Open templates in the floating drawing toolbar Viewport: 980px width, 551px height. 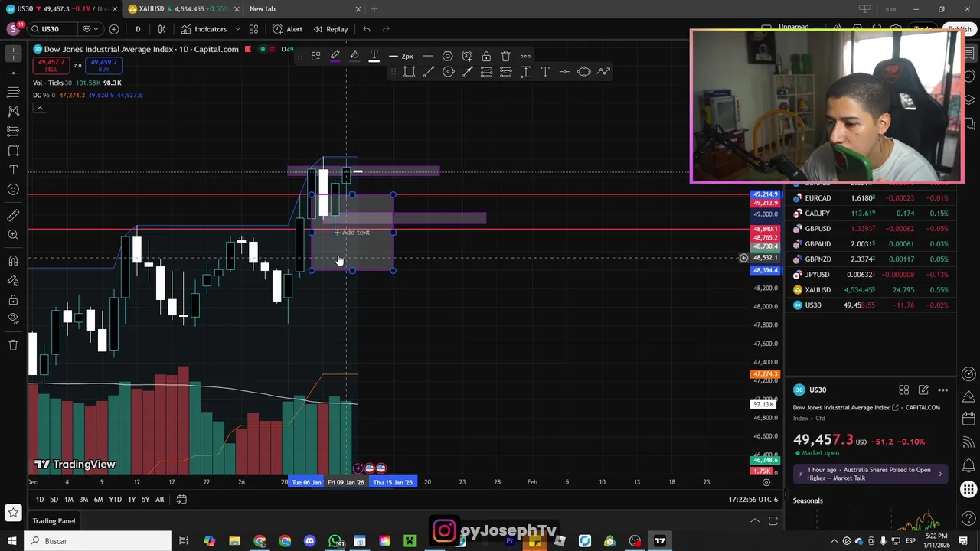click(x=315, y=56)
